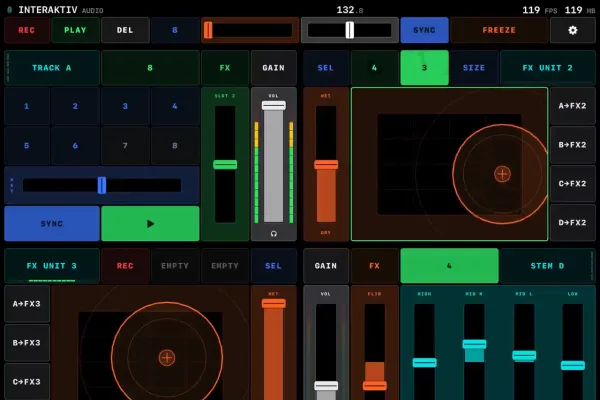Toggle D→FX2 routing

pos(572,222)
